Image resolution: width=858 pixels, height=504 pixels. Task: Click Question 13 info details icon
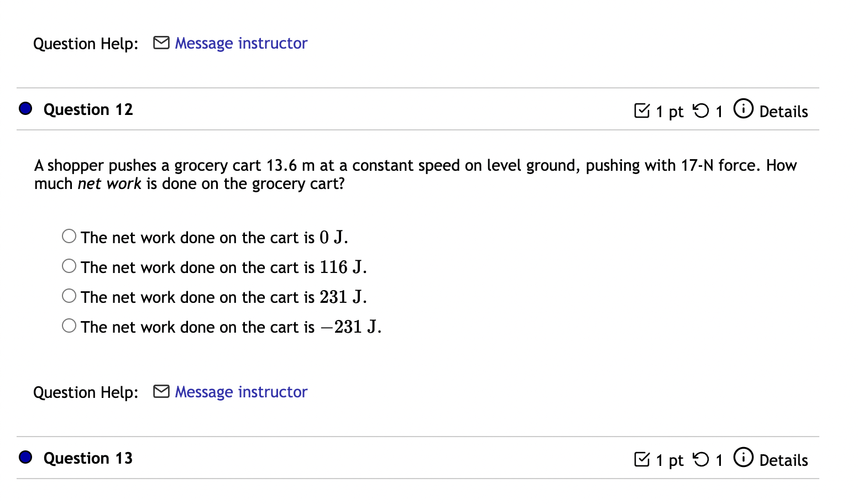[x=743, y=457]
